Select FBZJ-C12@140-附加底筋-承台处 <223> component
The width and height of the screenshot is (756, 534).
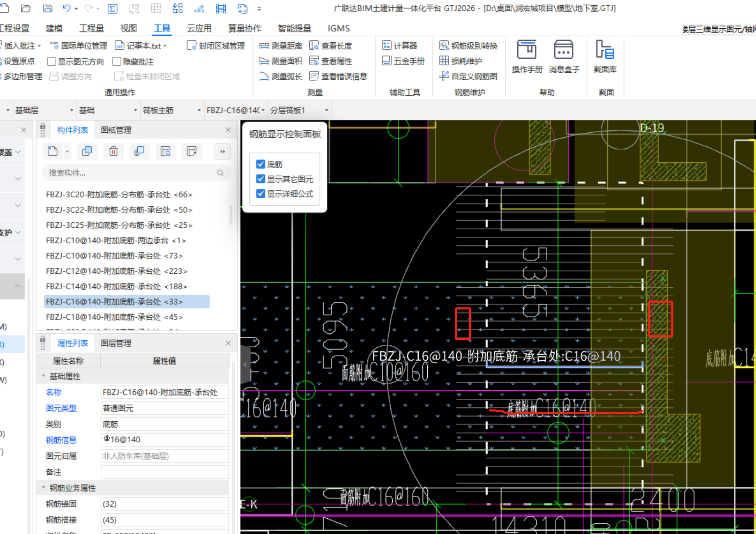click(116, 271)
